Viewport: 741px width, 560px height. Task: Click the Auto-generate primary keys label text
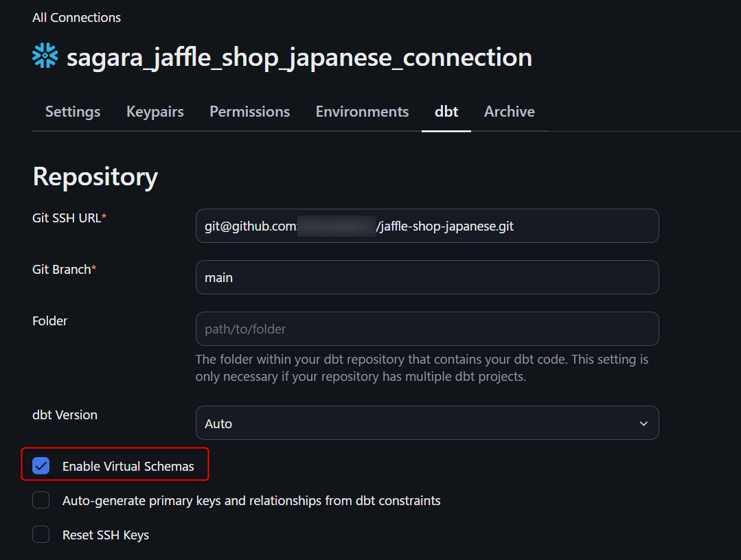(251, 500)
